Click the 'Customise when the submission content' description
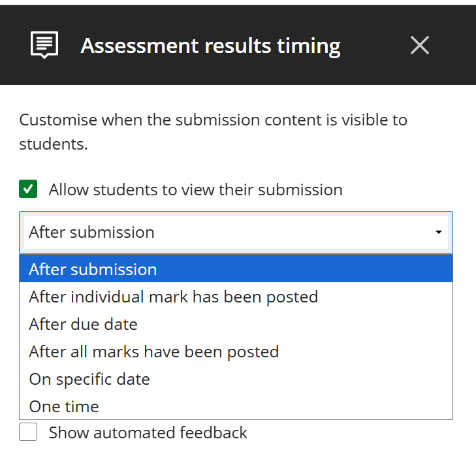 click(x=213, y=120)
